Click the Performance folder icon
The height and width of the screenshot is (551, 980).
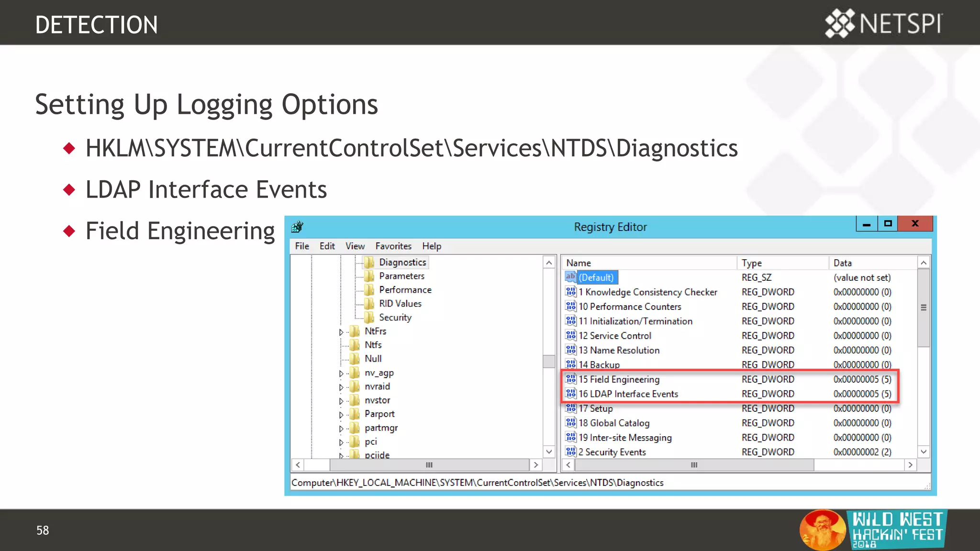point(369,290)
